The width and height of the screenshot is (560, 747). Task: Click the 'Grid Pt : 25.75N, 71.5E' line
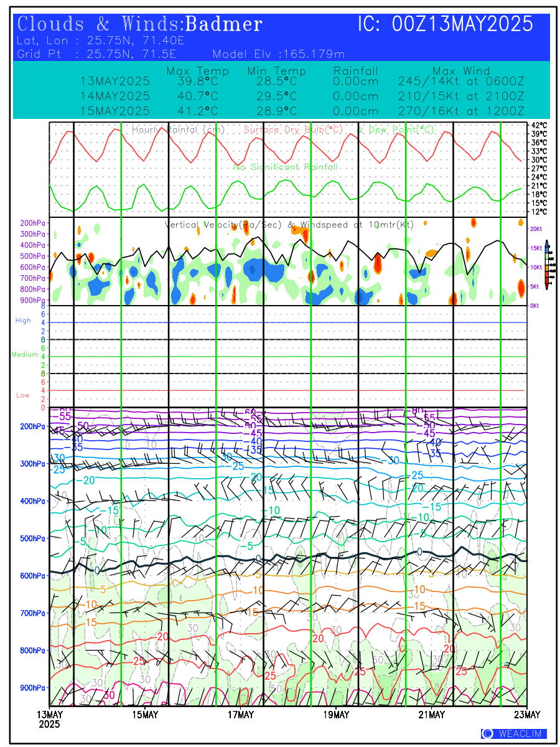(97, 54)
